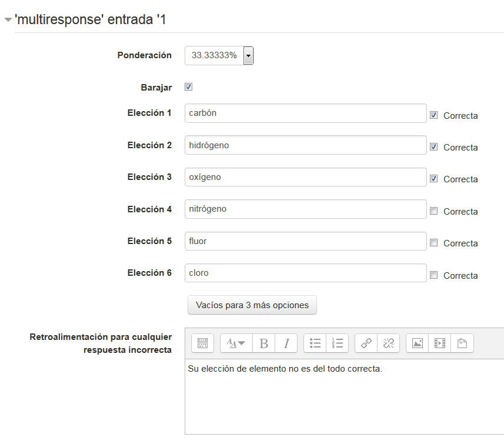This screenshot has height=444, width=504.
Task: Click 'Vacíos para 3 más opciones' button
Action: (252, 305)
